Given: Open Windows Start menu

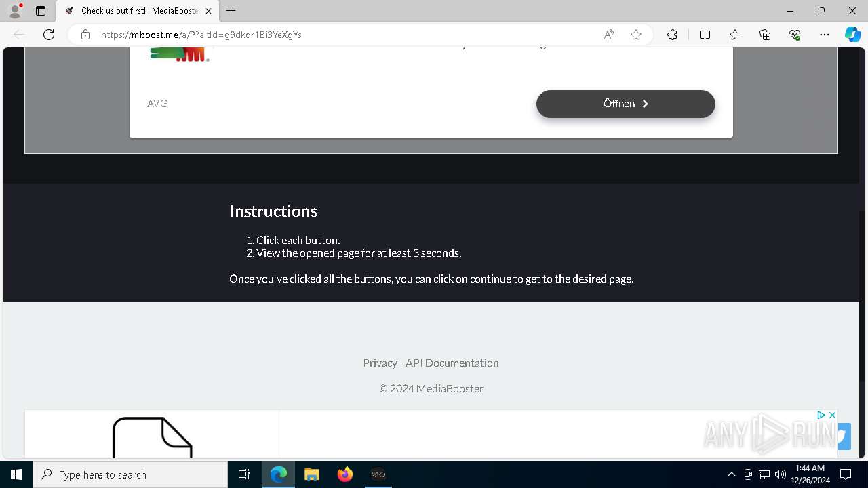Looking at the screenshot, I should point(16,474).
